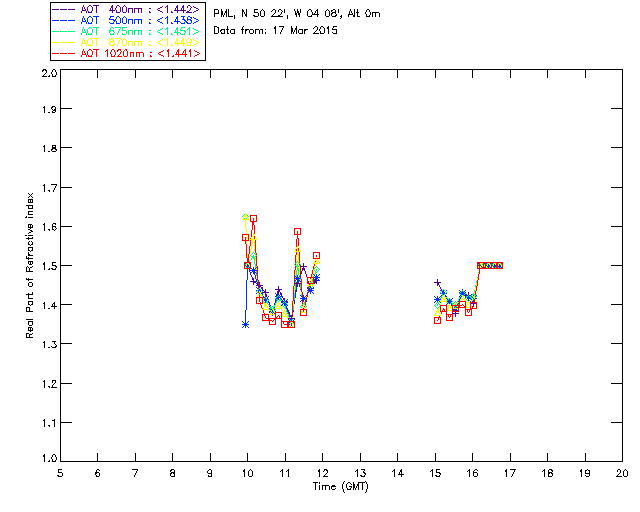
Task: Click the x-axis tick label 10
Action: [x=247, y=473]
